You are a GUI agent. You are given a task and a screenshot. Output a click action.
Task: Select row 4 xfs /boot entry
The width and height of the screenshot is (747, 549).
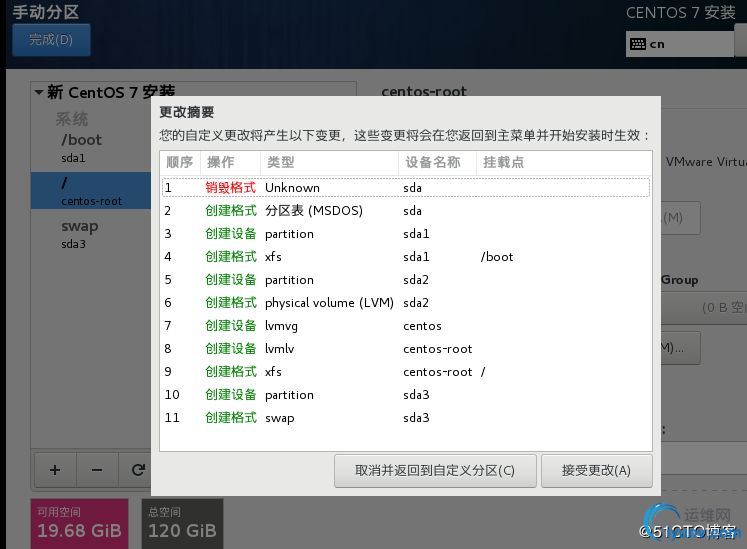point(406,257)
